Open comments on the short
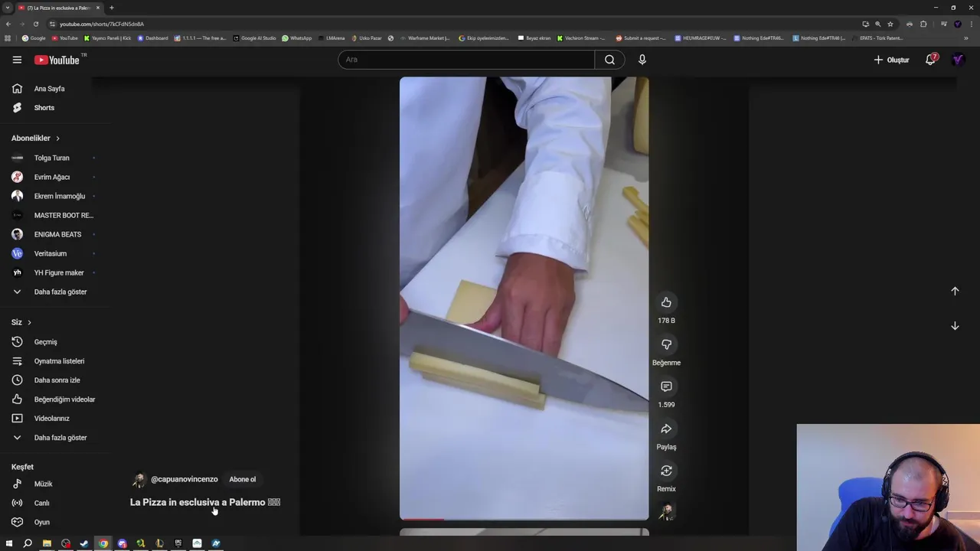 click(666, 386)
